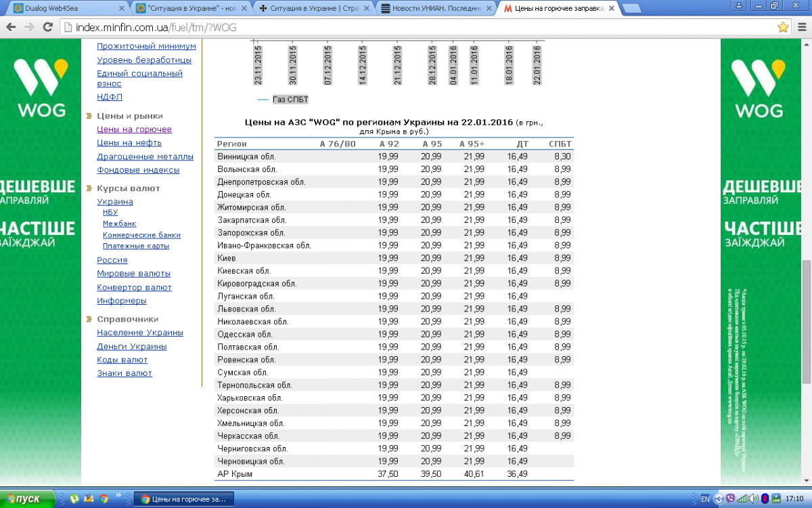812x508 pixels.
Task: Click the Chrome user profile button
Action: tap(740, 5)
